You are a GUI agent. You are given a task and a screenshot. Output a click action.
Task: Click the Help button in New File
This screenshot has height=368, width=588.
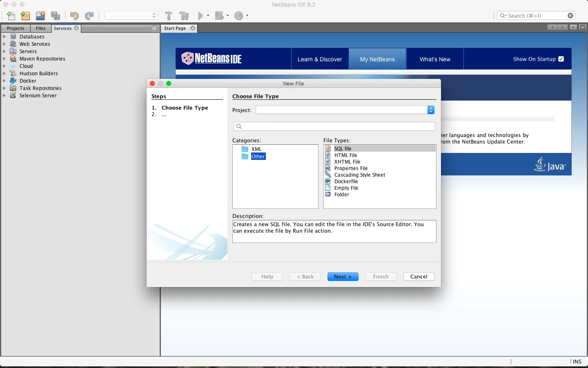267,277
